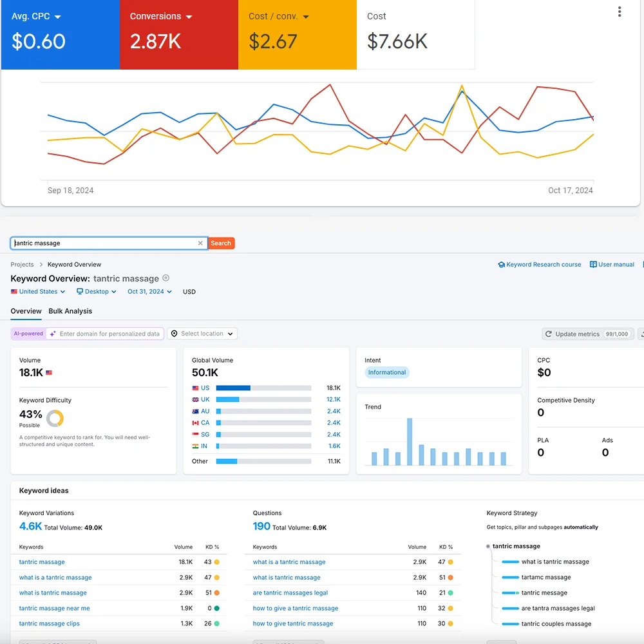The height and width of the screenshot is (644, 644).
Task: Click the Keyword Difficulty donut chart
Action: 55,418
